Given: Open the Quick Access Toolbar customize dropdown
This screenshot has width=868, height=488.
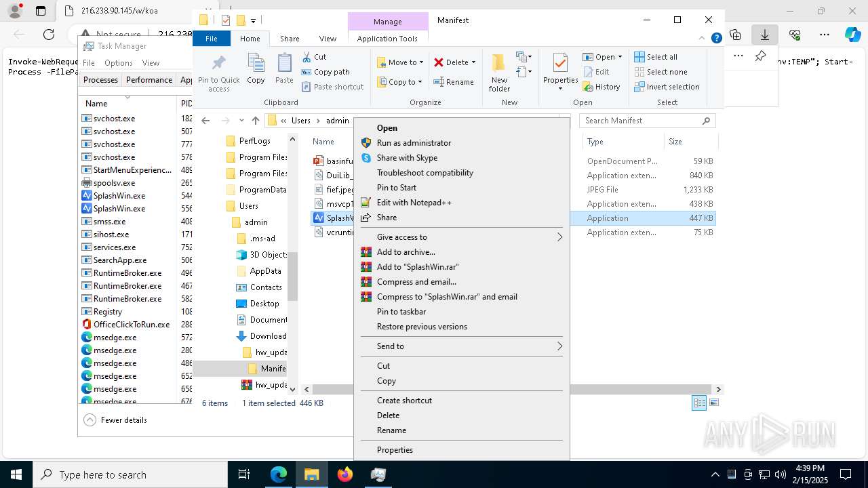Looking at the screenshot, I should point(254,20).
